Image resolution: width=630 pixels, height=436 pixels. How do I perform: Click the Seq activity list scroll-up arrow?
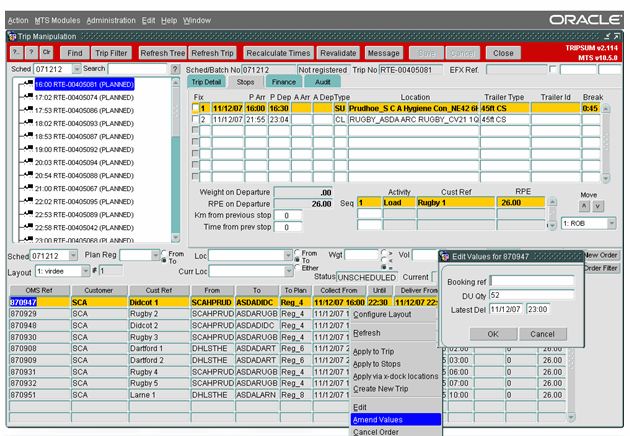552,201
